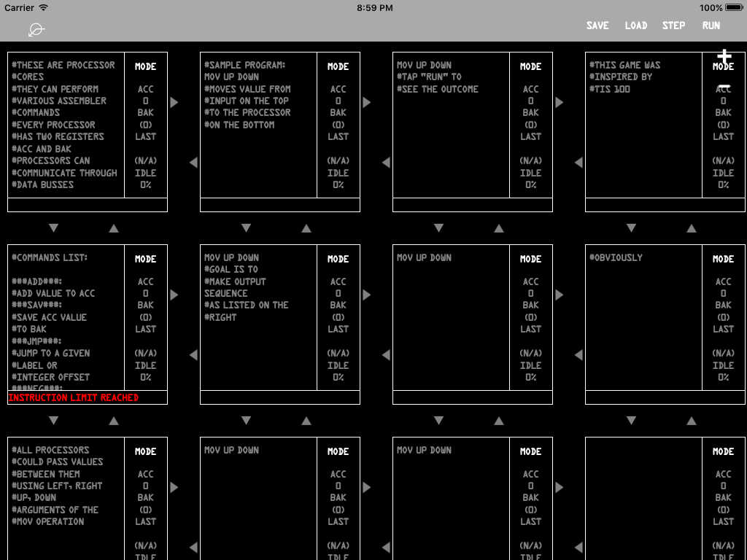The image size is (747, 560).
Task: Tap down arrow below '#THESE ARE PROCESSOR' core
Action: tap(53, 228)
